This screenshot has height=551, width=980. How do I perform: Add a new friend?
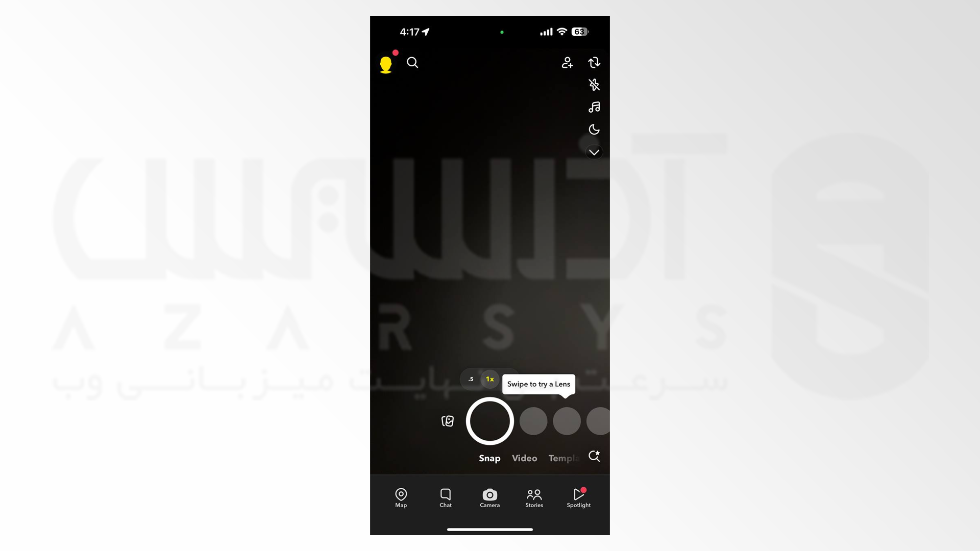pos(568,63)
